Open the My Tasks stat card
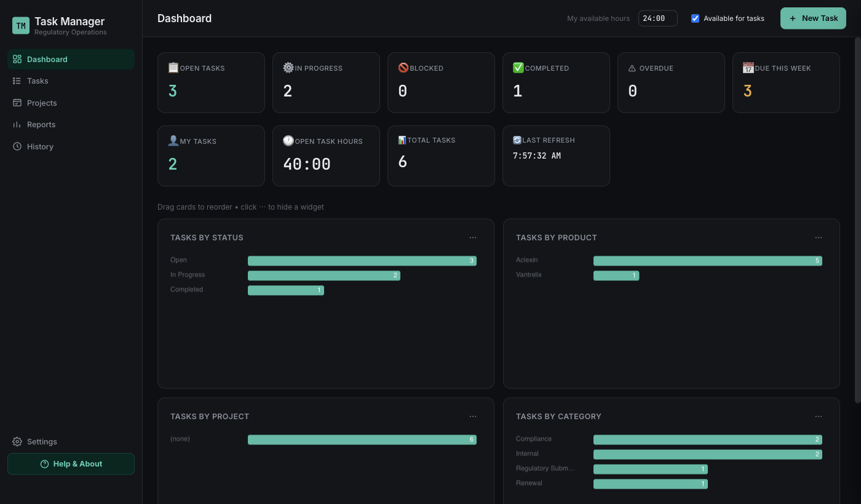The image size is (861, 504). tap(211, 156)
